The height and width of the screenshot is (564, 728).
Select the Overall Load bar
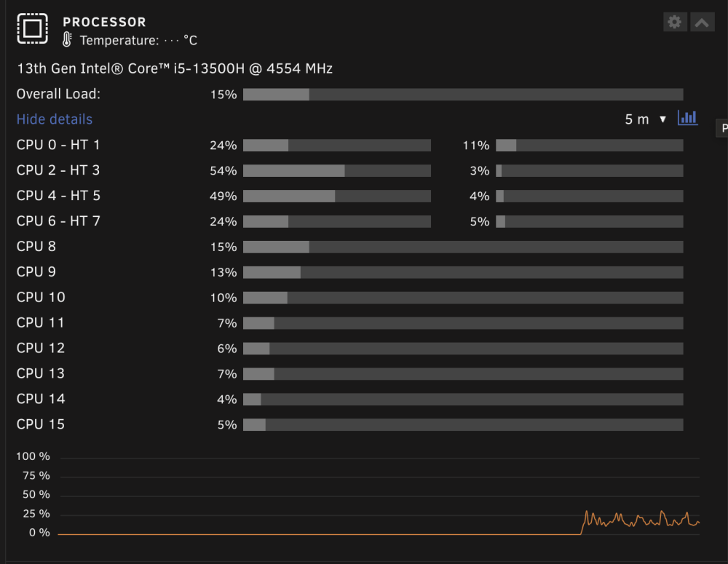(x=463, y=94)
